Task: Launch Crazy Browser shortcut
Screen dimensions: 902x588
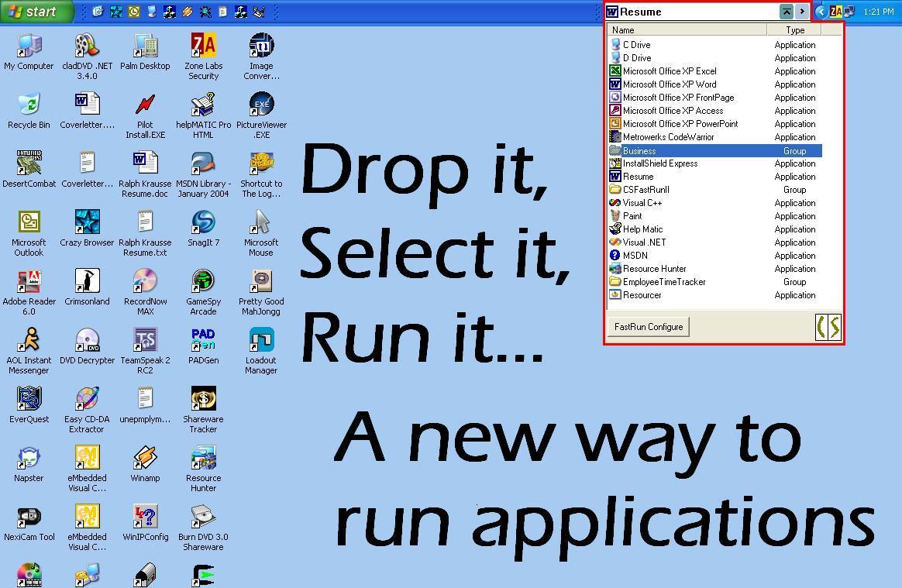Action: coord(88,229)
